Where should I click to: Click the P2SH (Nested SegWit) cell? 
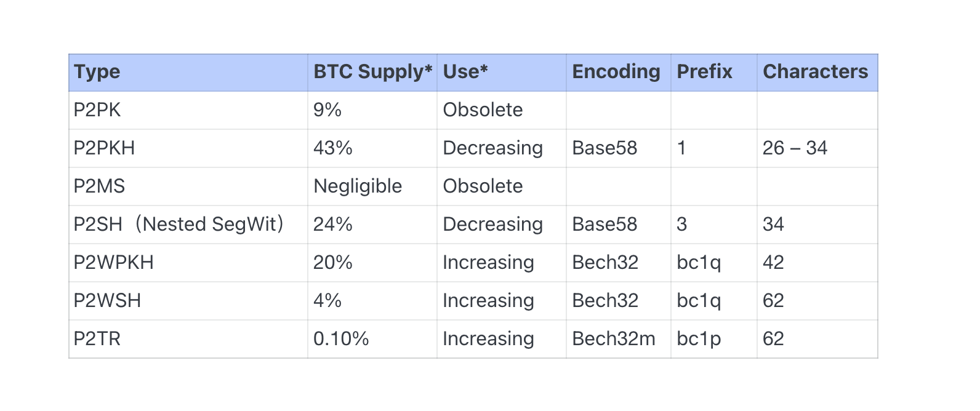pos(179,225)
